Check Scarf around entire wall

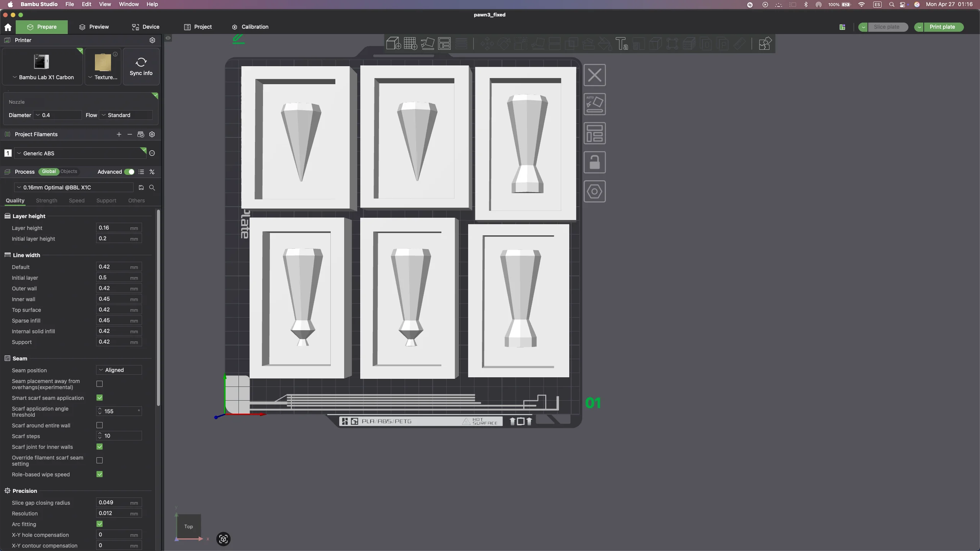pyautogui.click(x=100, y=425)
